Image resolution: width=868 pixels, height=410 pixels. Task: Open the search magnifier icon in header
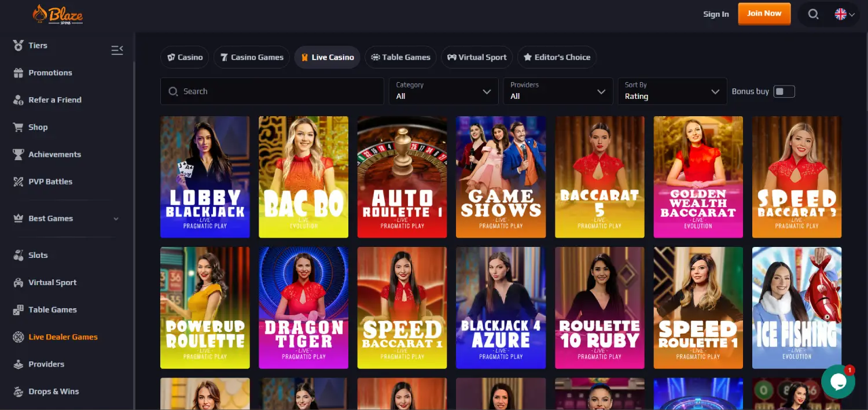pos(813,14)
